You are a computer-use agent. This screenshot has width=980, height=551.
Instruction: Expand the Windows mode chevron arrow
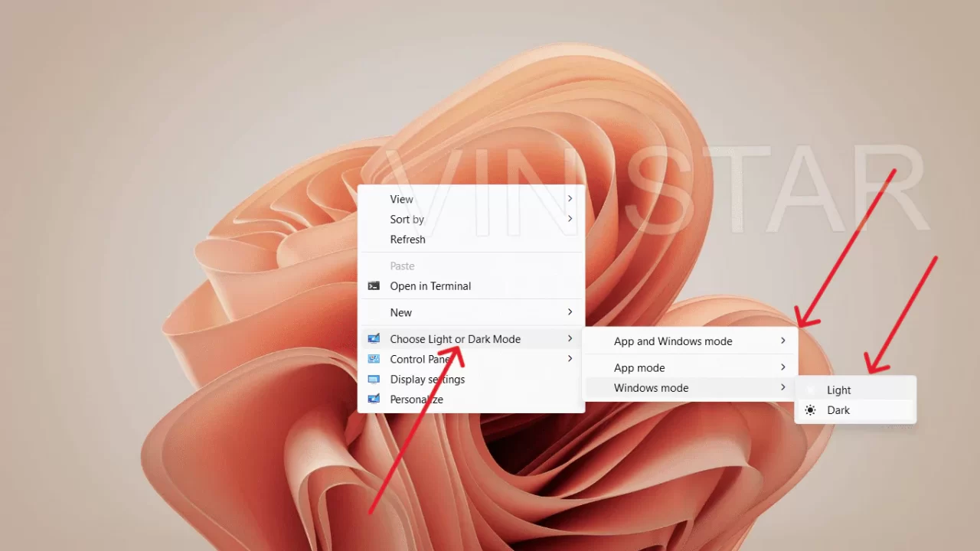pyautogui.click(x=782, y=387)
